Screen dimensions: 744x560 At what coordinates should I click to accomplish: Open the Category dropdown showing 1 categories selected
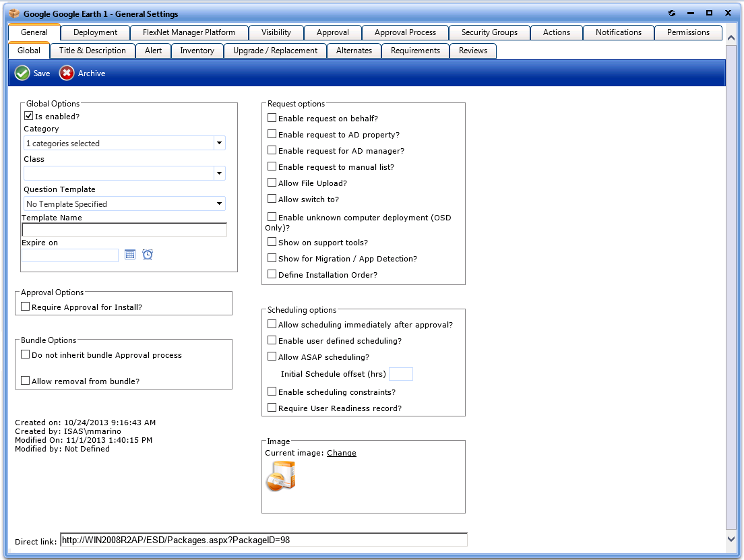(x=219, y=143)
